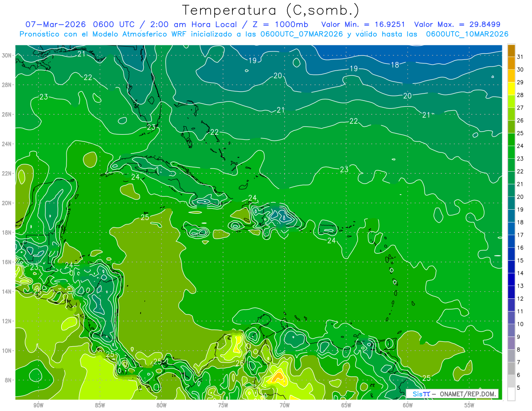Click the 16N latitude axis label

click(7, 262)
